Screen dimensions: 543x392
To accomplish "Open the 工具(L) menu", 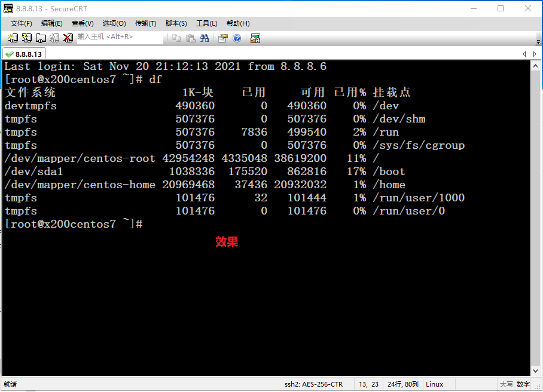I will [206, 23].
